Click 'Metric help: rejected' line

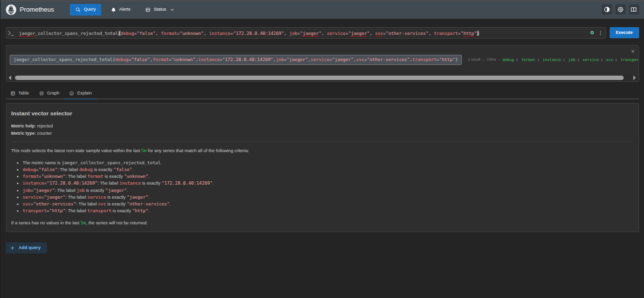coord(32,126)
